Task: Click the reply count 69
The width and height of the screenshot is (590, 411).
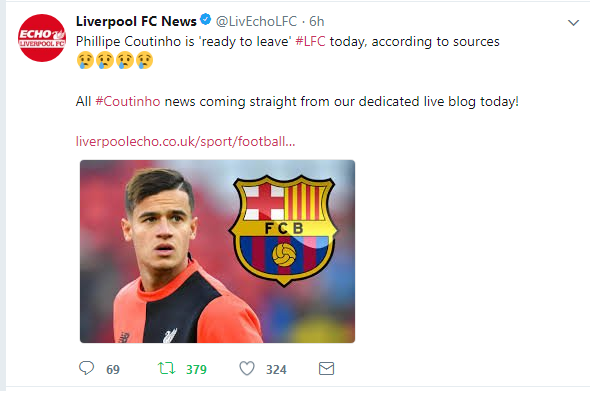Action: click(113, 370)
